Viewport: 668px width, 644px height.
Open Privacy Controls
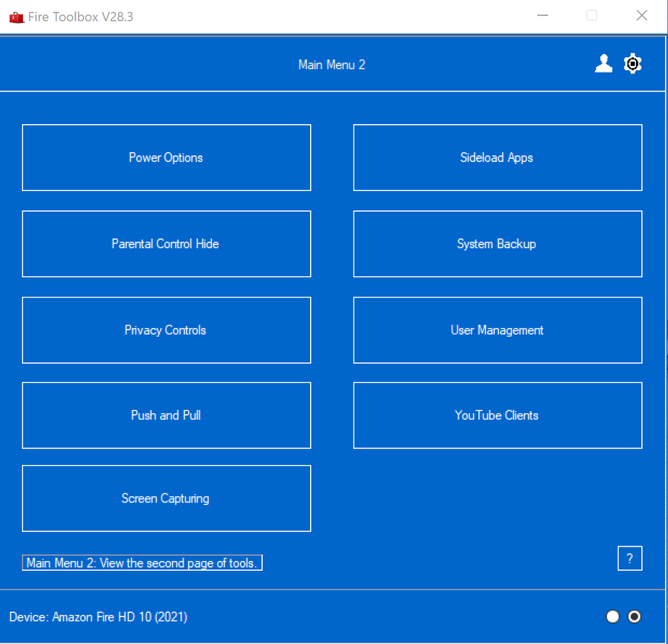167,330
